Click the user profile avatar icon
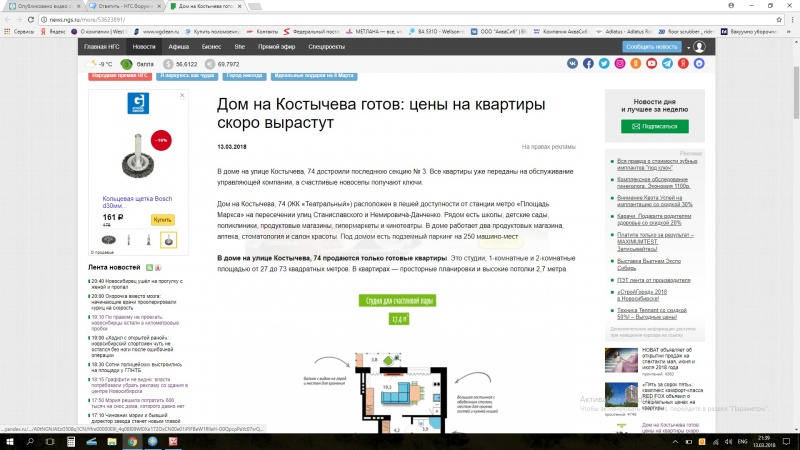 point(699,47)
